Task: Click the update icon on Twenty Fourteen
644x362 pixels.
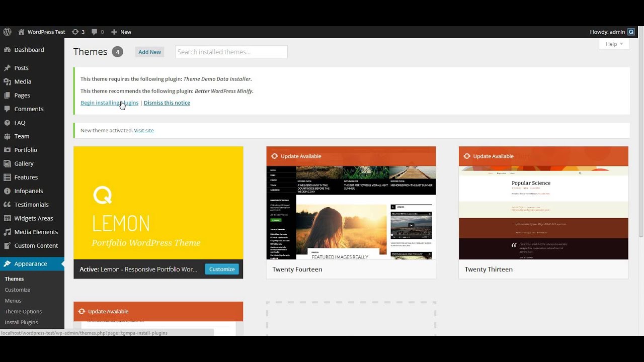Action: [x=274, y=156]
